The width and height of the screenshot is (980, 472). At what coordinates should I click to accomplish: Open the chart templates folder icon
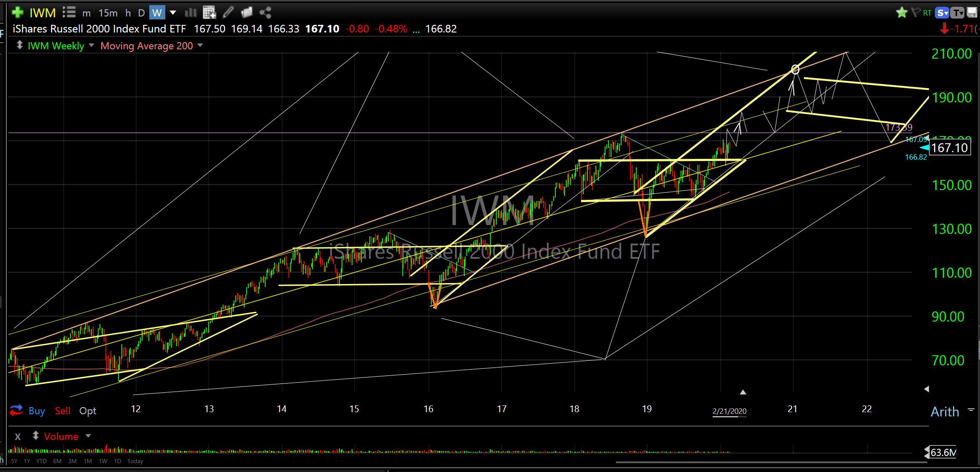point(247,13)
